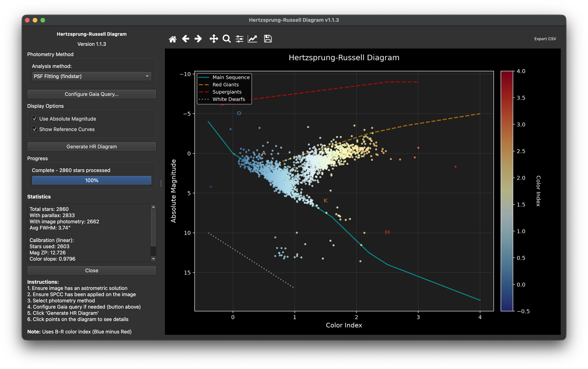Click the Close button below Statistics

click(x=92, y=271)
